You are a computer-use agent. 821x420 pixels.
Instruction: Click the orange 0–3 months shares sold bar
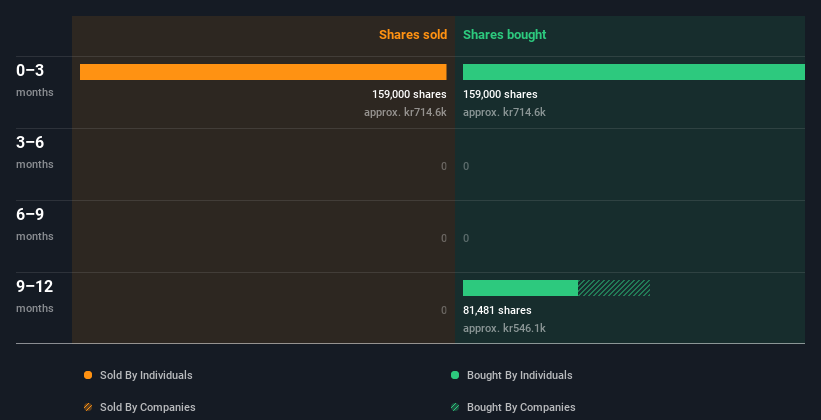pos(263,72)
